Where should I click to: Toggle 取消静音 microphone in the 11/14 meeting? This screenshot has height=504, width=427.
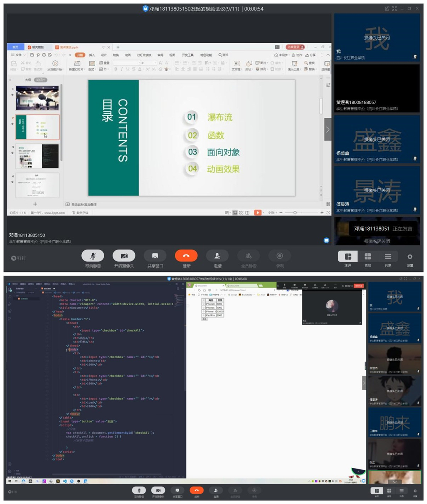coord(139,490)
